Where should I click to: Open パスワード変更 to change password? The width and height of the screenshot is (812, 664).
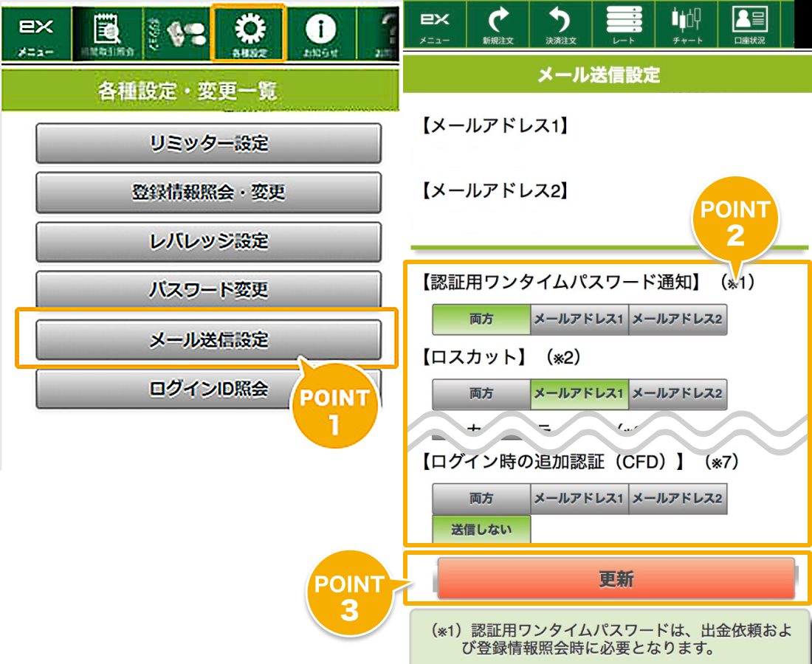click(207, 291)
